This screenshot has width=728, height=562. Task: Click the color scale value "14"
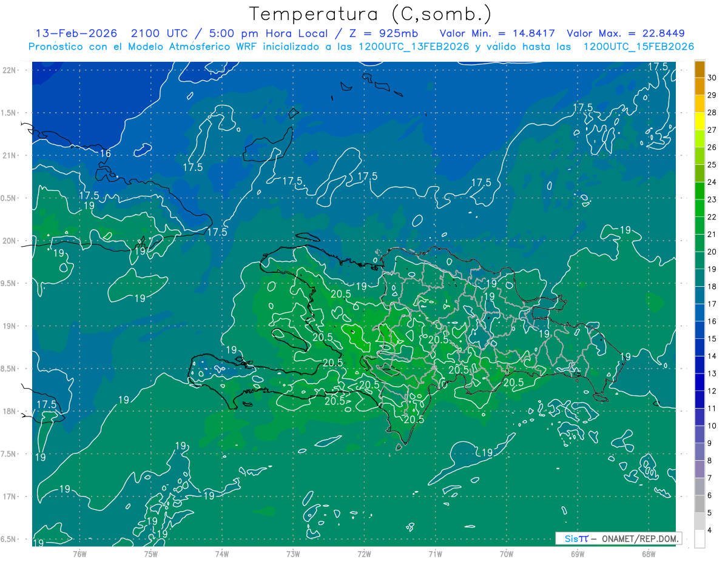(x=712, y=356)
